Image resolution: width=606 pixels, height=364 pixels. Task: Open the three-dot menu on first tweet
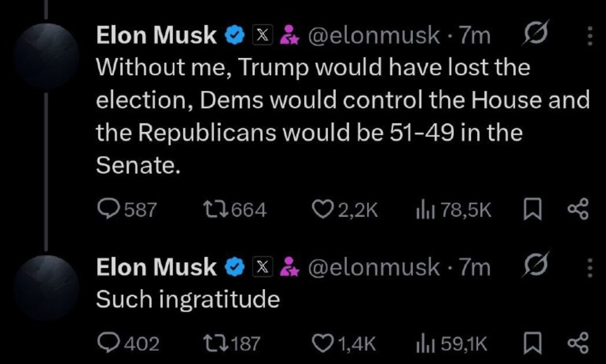[x=591, y=36]
